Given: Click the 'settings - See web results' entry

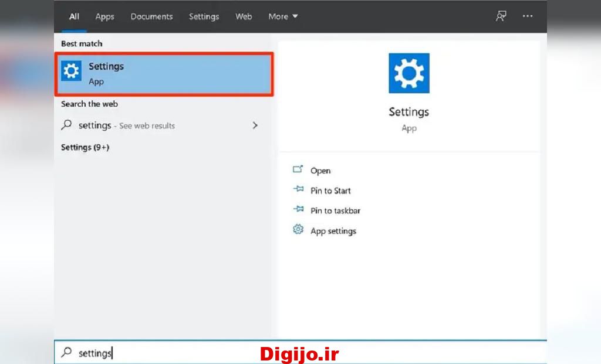Looking at the screenshot, I should [127, 125].
